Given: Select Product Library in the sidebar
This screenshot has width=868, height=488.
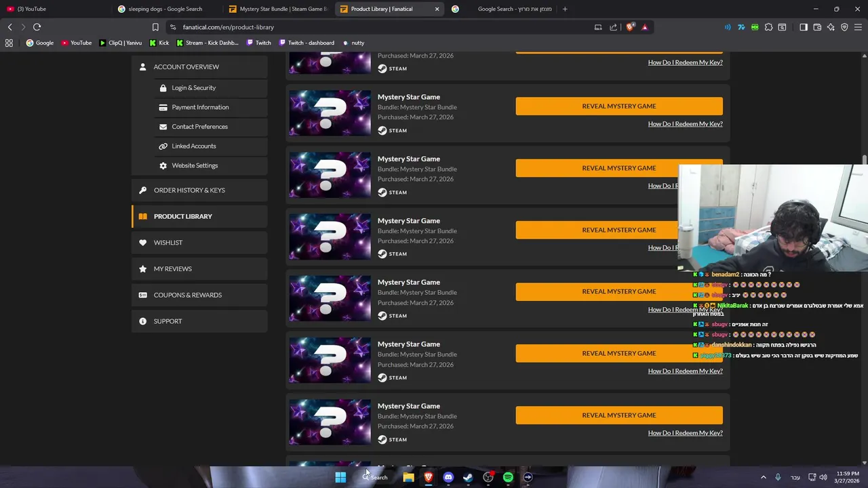Looking at the screenshot, I should (199, 216).
